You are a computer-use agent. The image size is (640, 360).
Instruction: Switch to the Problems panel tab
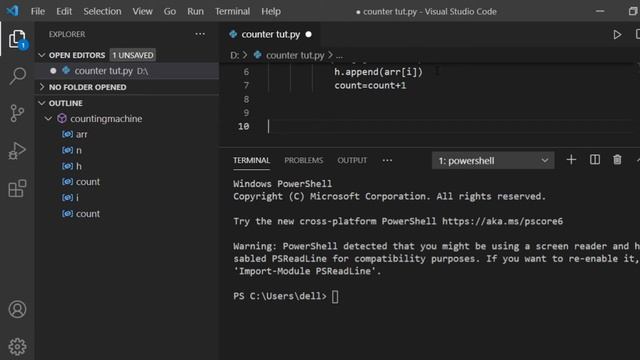304,160
